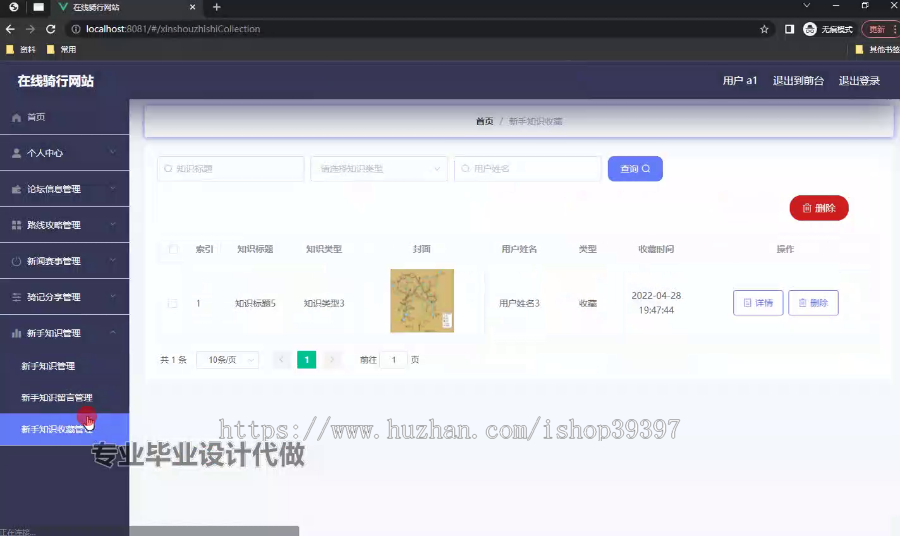900x536 pixels.
Task: Expand the 骑记分享管理 sidebar menu
Action: [x=64, y=297]
